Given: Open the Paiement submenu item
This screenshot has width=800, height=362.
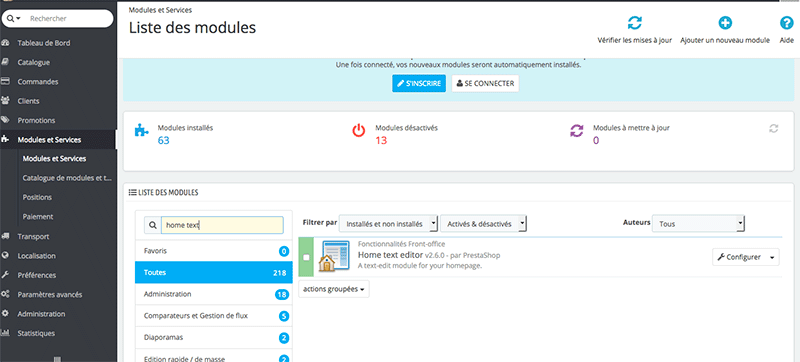Looking at the screenshot, I should tap(38, 217).
